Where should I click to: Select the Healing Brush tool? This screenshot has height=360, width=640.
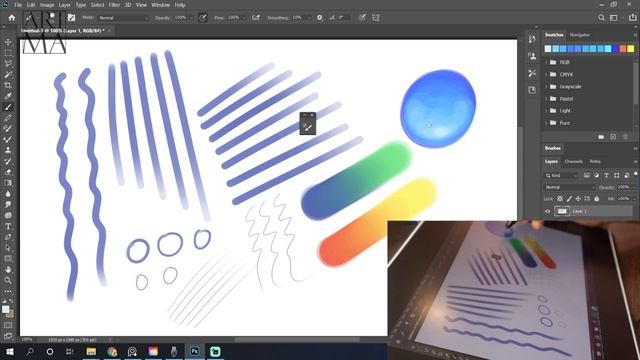coord(8,118)
